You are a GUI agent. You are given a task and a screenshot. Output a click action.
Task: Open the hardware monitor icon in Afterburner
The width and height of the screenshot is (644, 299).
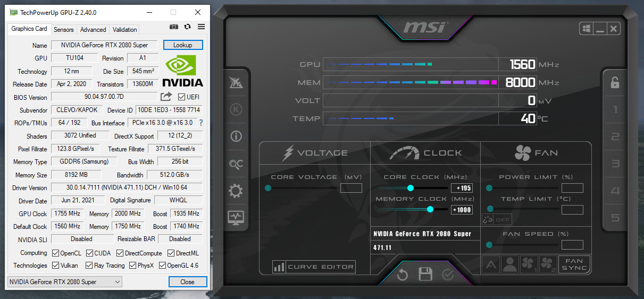pyautogui.click(x=236, y=217)
